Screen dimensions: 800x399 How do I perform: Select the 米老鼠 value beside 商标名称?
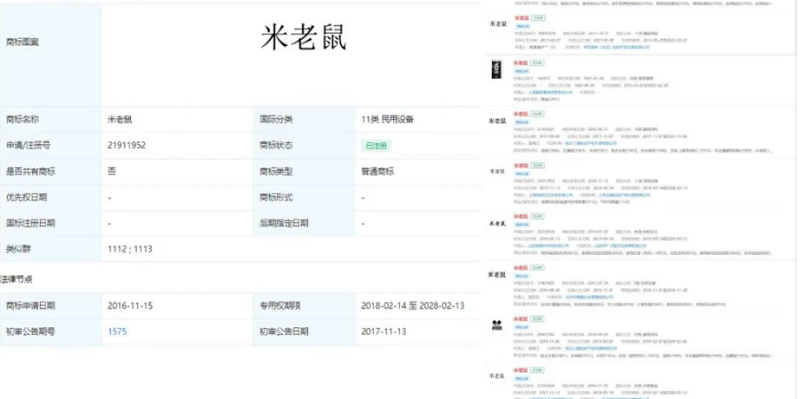click(120, 119)
